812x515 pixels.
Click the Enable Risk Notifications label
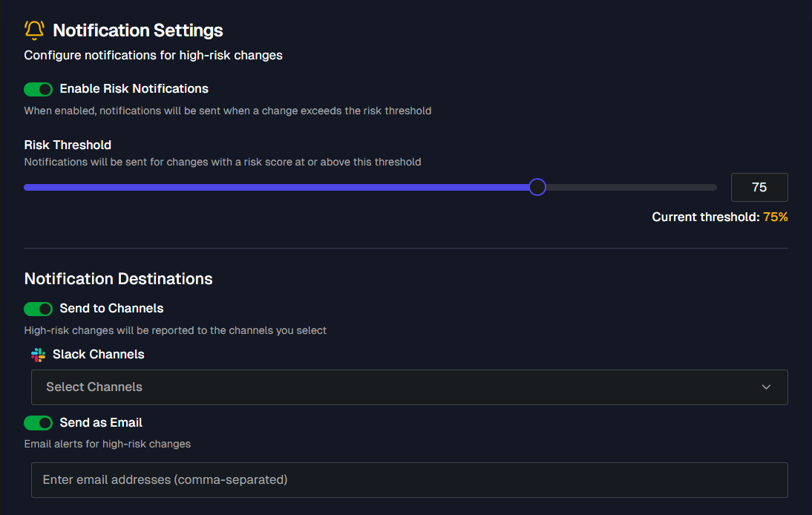134,88
